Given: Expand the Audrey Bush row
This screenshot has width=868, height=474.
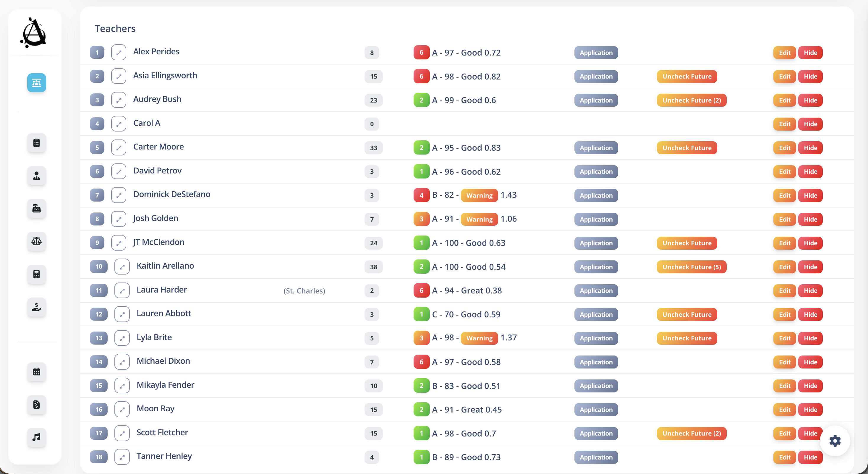Looking at the screenshot, I should tap(119, 100).
